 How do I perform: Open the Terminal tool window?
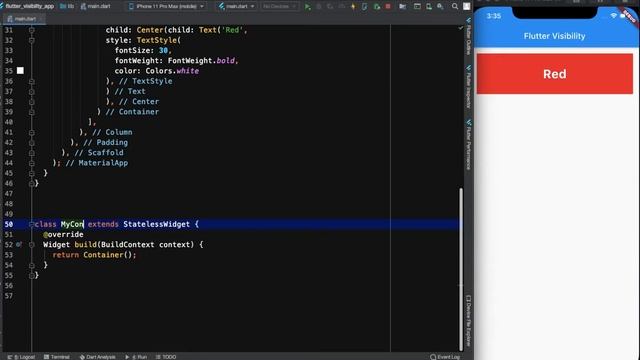(x=57, y=357)
